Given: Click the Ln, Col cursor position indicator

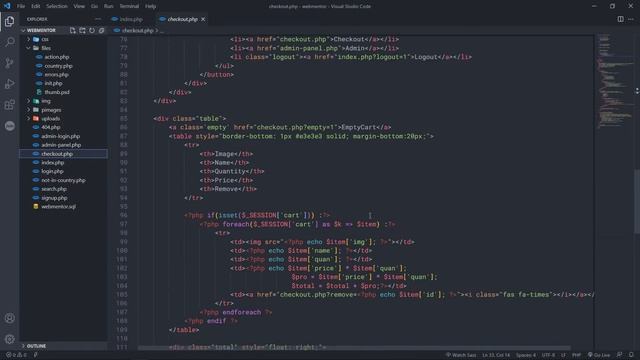Looking at the screenshot, I should point(496,355).
